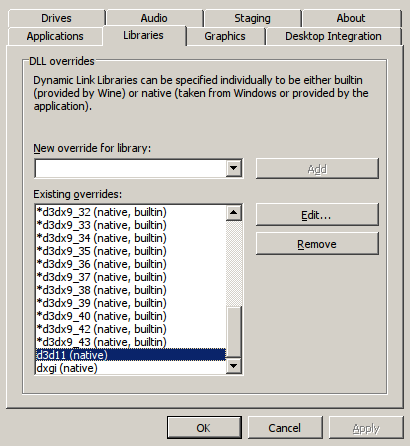Click the scroll-up arrow of overrides list
This screenshot has width=410, height=446.
(234, 213)
